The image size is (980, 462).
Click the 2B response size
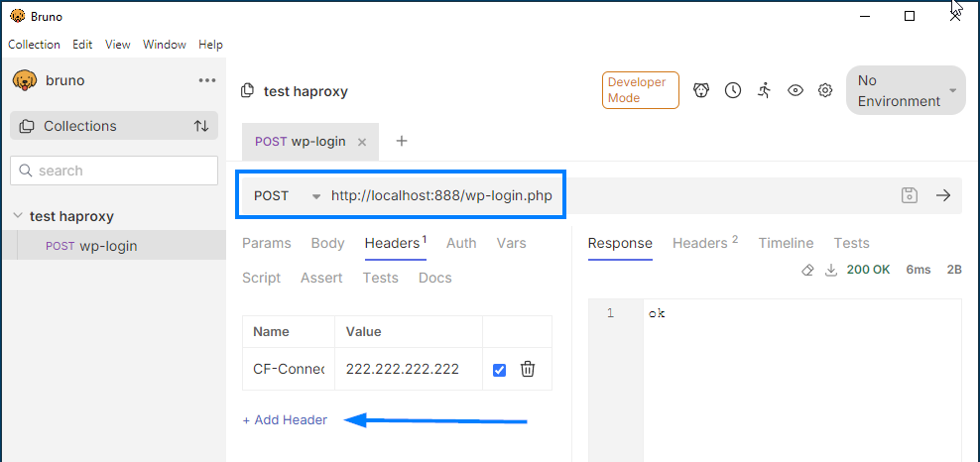pyautogui.click(x=954, y=270)
